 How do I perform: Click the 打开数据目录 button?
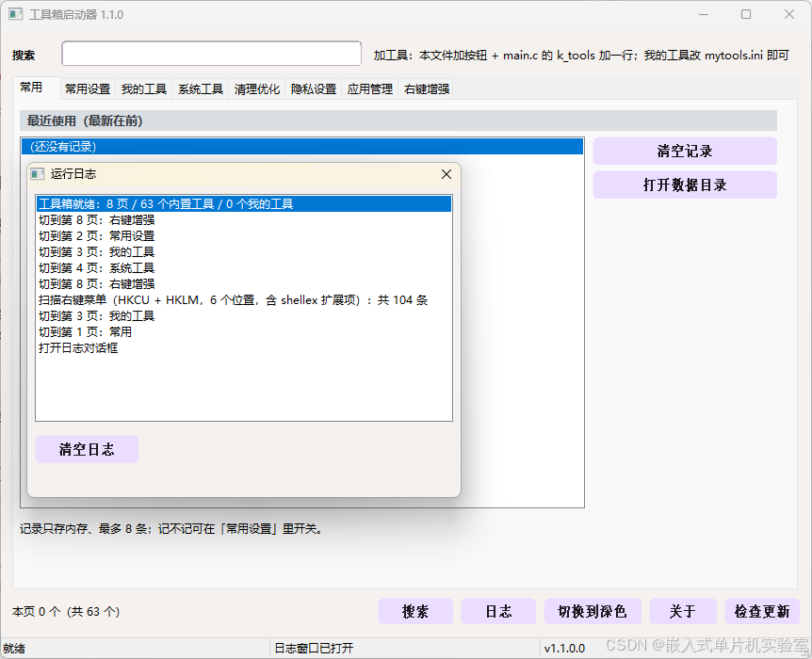pyautogui.click(x=685, y=185)
